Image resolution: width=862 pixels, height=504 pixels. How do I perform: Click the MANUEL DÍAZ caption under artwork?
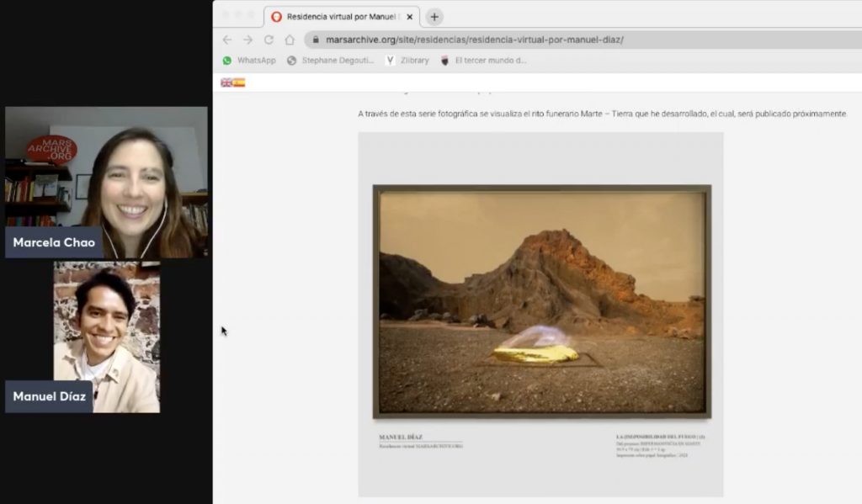[x=401, y=437]
